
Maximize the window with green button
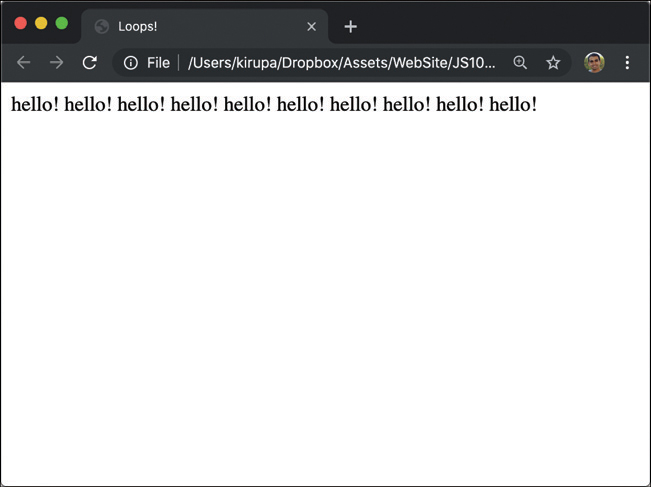tap(61, 23)
